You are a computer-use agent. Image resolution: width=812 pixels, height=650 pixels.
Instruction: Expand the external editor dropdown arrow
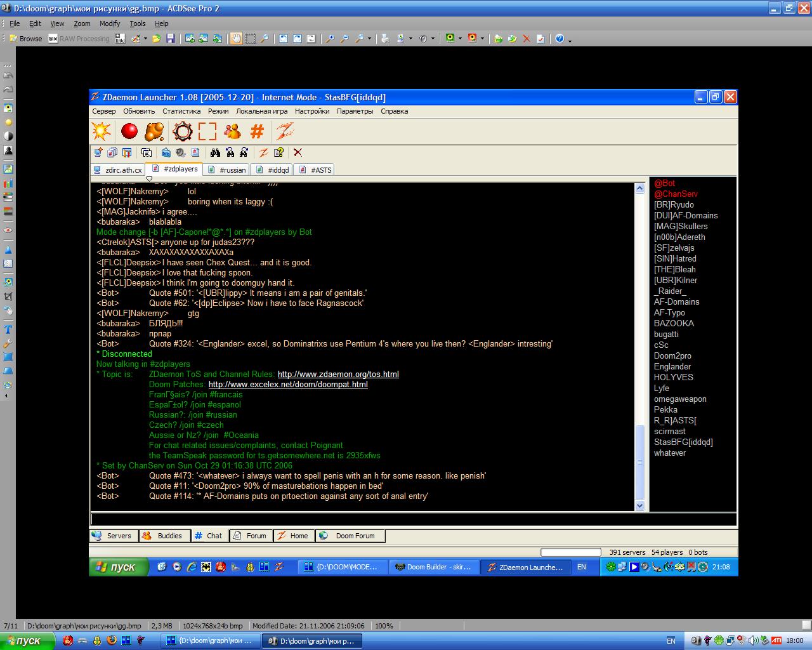(145, 39)
